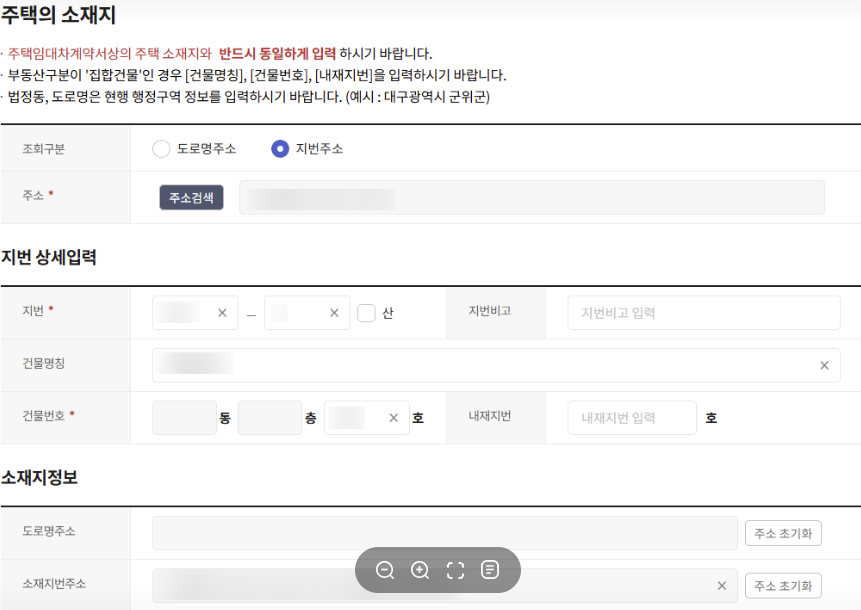Select the zoom out magnifier icon

point(385,570)
